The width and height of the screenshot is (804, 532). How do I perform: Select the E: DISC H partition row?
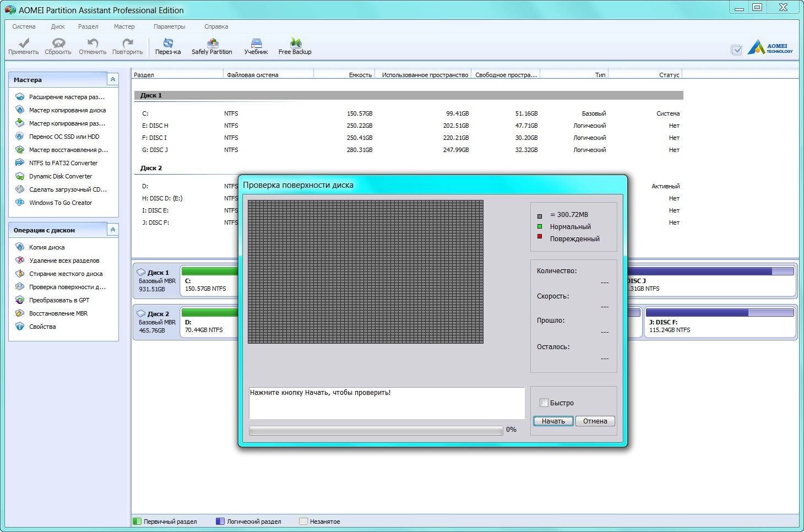point(408,126)
